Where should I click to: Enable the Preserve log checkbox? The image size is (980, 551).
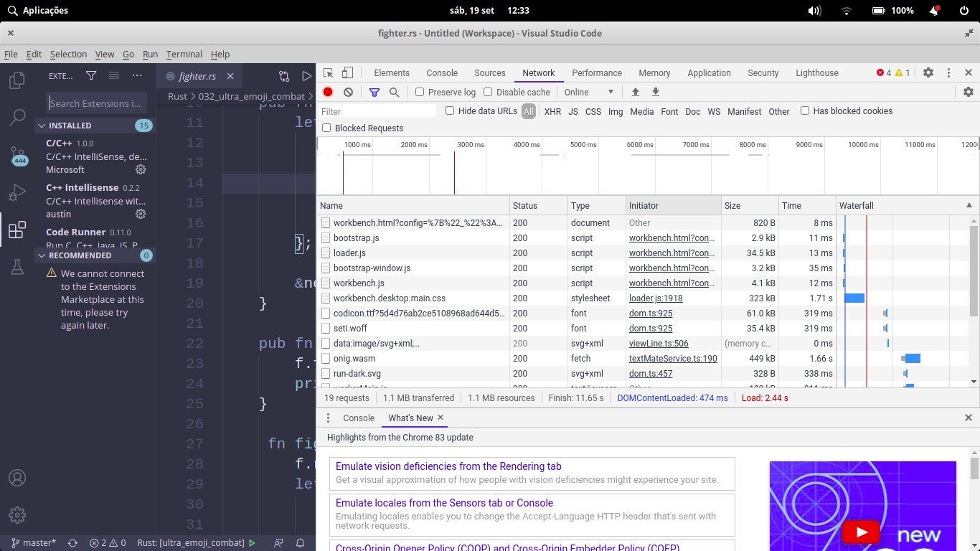(420, 92)
